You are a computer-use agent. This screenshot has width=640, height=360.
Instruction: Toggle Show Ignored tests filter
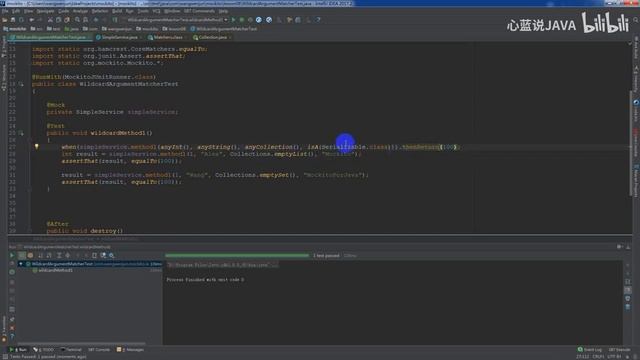click(30, 256)
